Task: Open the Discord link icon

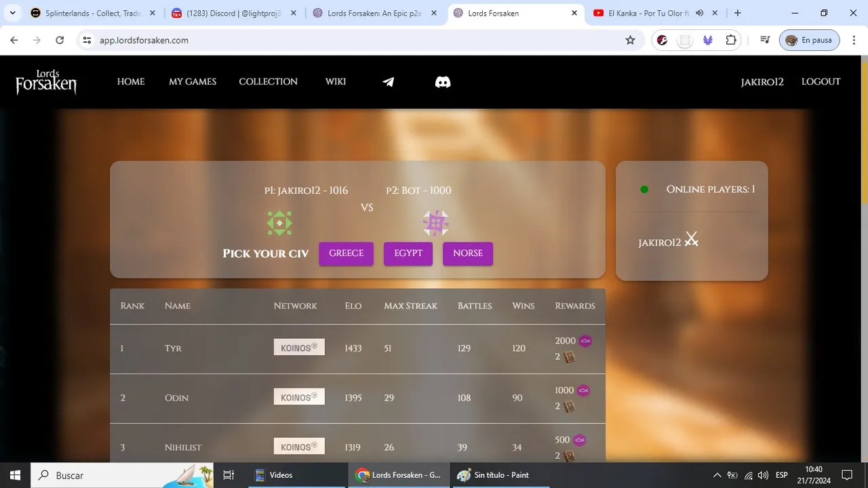Action: 443,82
